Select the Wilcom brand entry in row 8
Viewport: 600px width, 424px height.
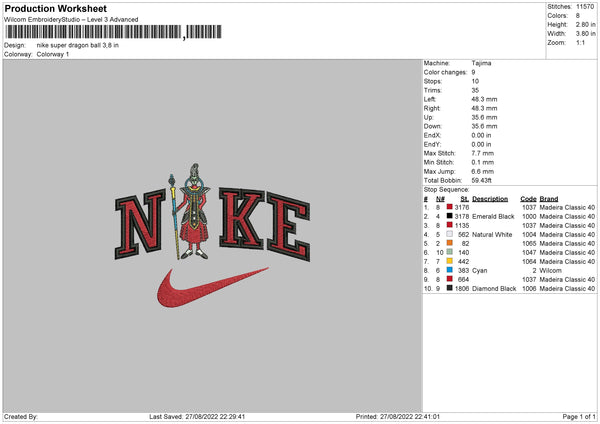(550, 271)
